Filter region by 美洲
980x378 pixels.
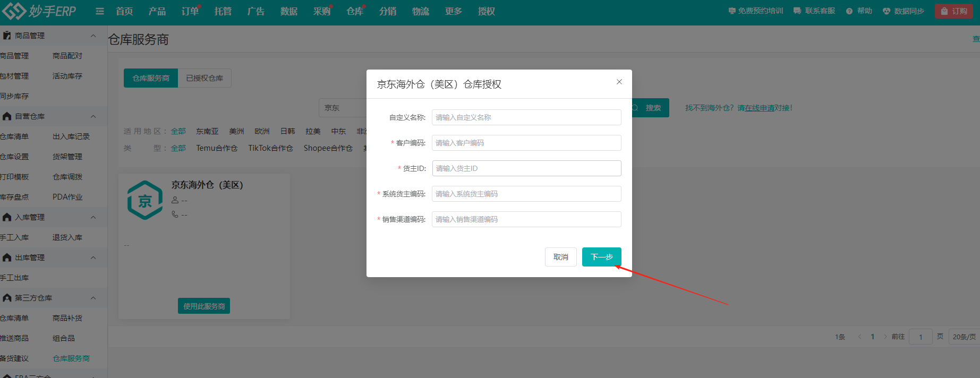coord(236,131)
